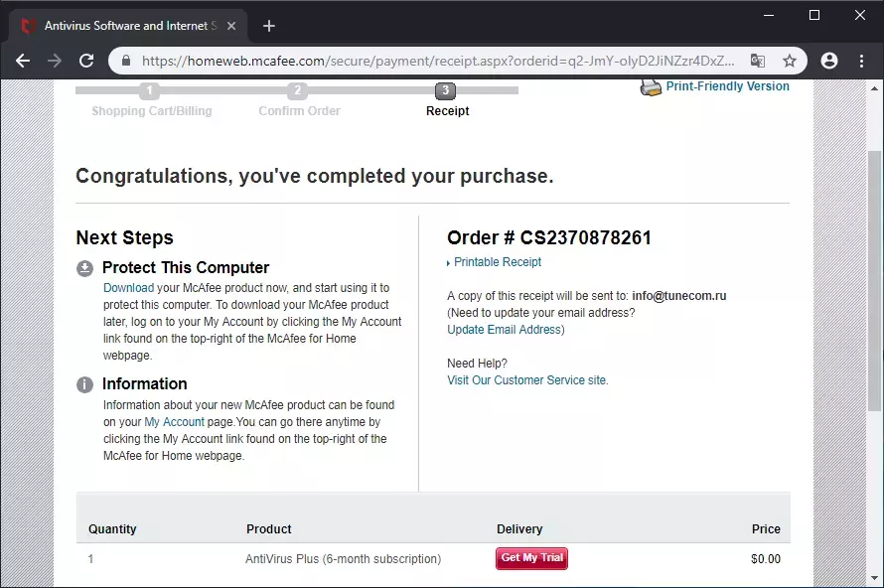Close the Chrome window

(860, 15)
